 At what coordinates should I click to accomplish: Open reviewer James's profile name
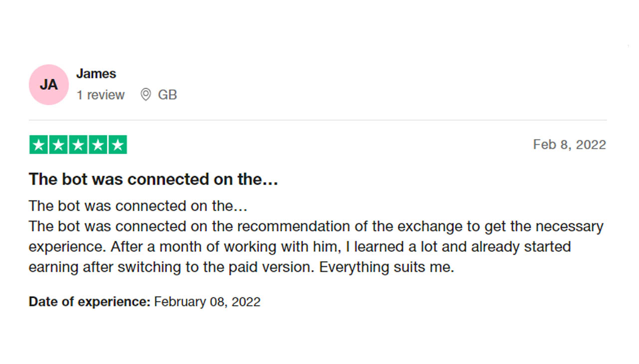(x=96, y=74)
